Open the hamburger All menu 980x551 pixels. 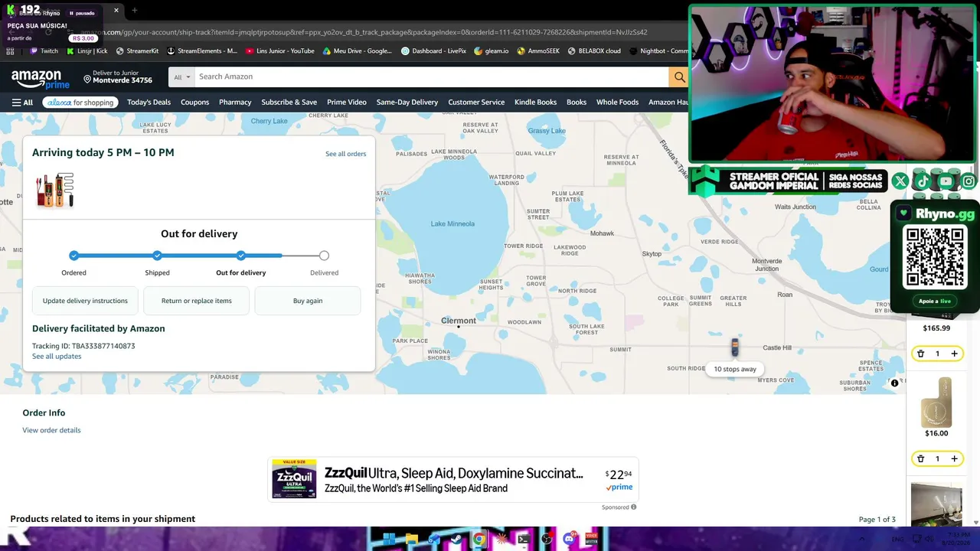tap(23, 103)
